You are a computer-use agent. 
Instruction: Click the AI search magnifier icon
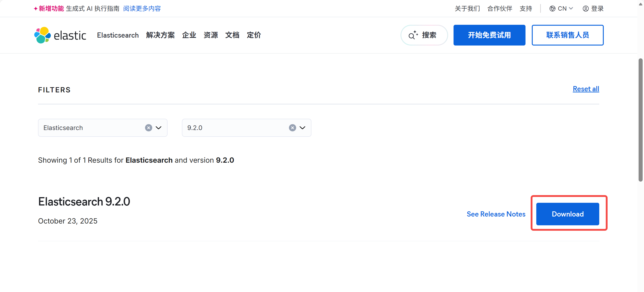pos(412,35)
